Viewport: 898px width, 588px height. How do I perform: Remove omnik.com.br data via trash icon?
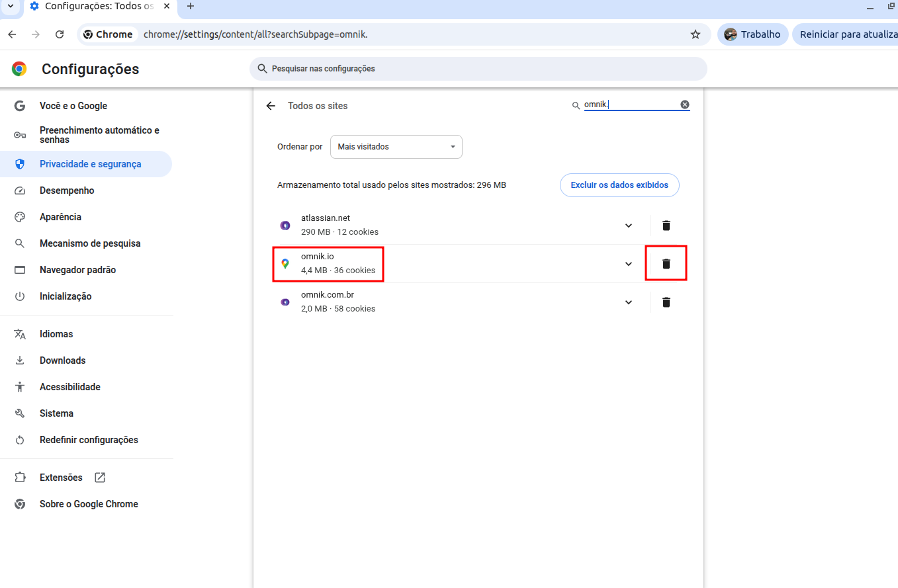[x=666, y=302]
